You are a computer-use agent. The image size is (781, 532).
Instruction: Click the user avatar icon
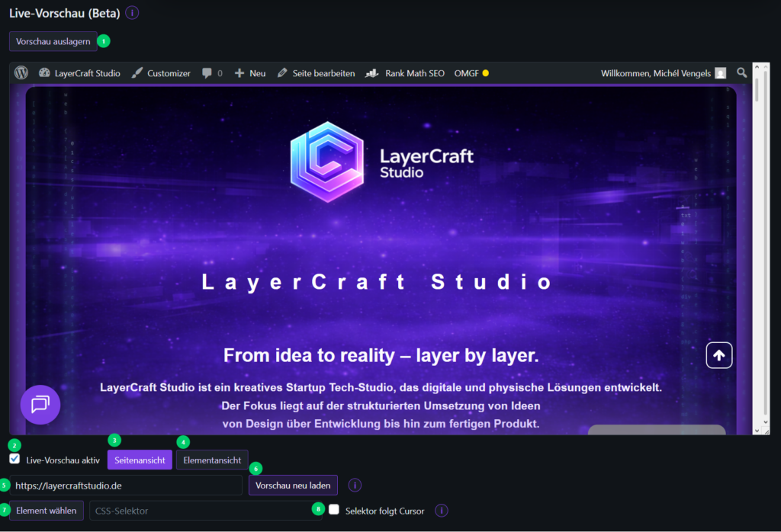click(x=720, y=73)
